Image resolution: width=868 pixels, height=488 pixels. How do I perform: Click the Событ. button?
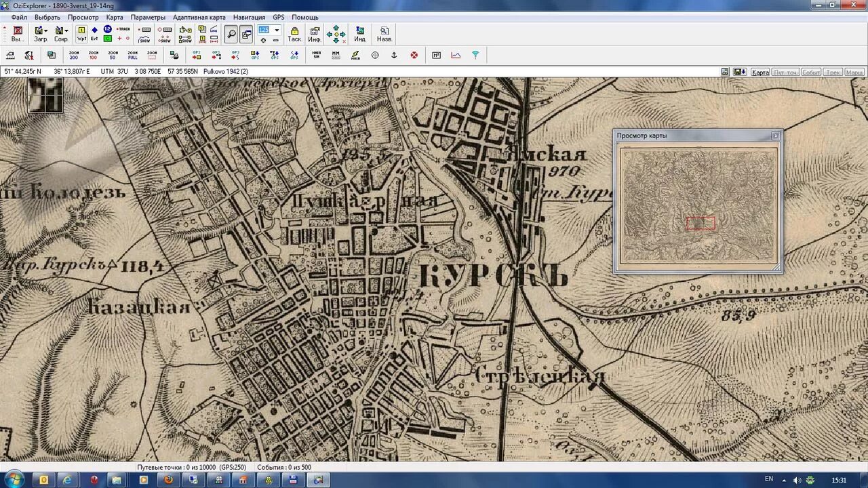tap(811, 72)
